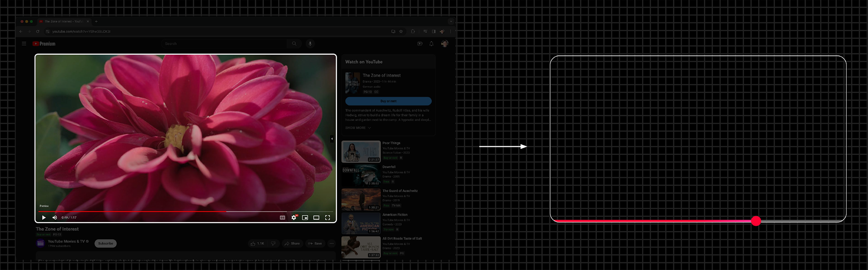The height and width of the screenshot is (270, 868).
Task: Open the YouTube Movies & TV channel link
Action: pyautogui.click(x=66, y=242)
